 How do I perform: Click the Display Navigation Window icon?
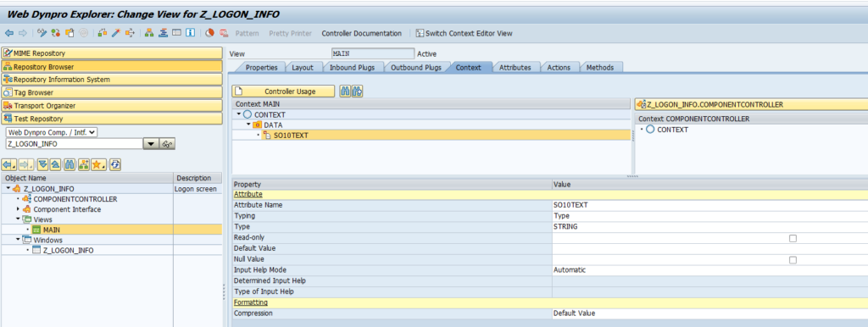[x=163, y=33]
